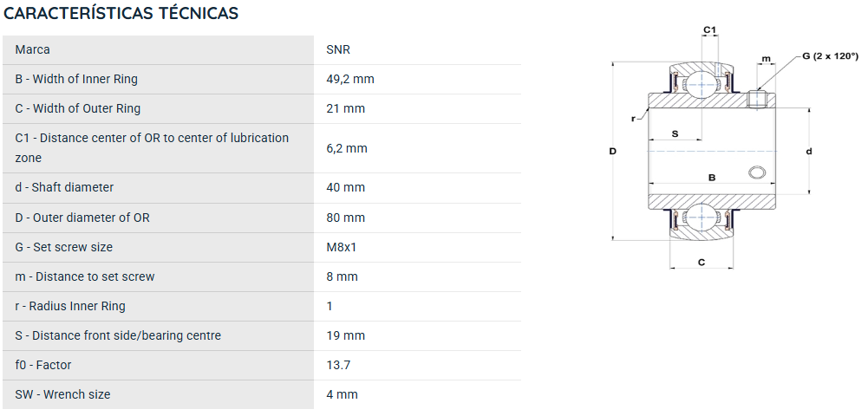The height and width of the screenshot is (416, 868).
Task: Select the S - Distance front side row
Action: pos(262,335)
